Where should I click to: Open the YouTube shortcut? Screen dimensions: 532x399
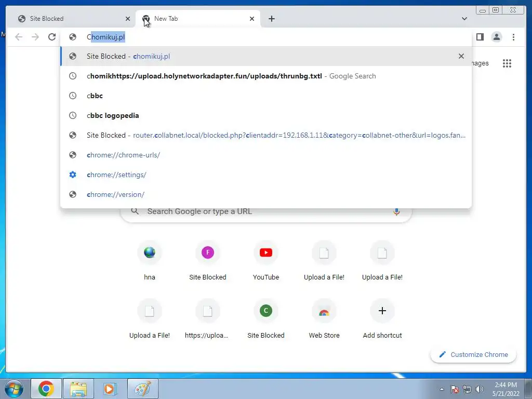(266, 261)
